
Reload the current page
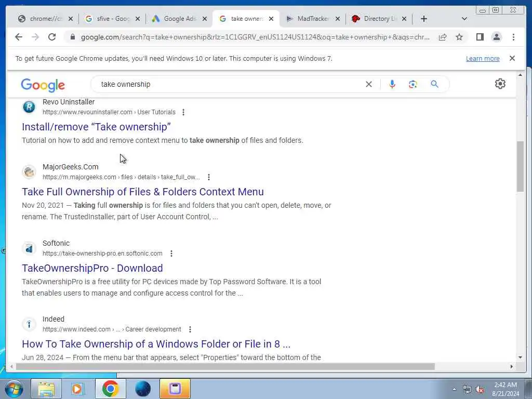click(52, 37)
